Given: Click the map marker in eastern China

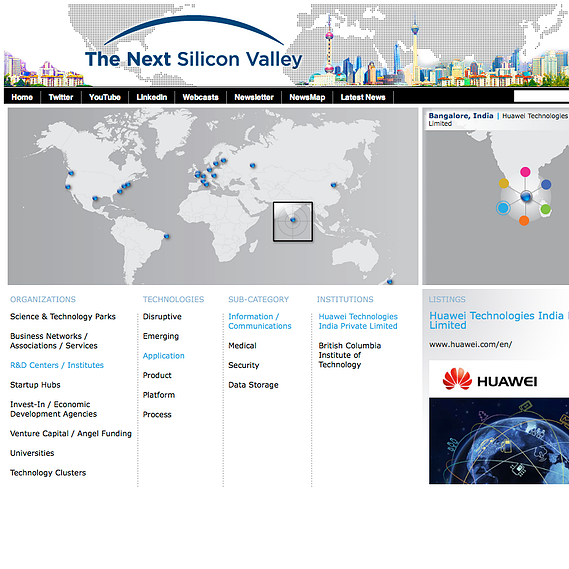Looking at the screenshot, I should [x=333, y=185].
